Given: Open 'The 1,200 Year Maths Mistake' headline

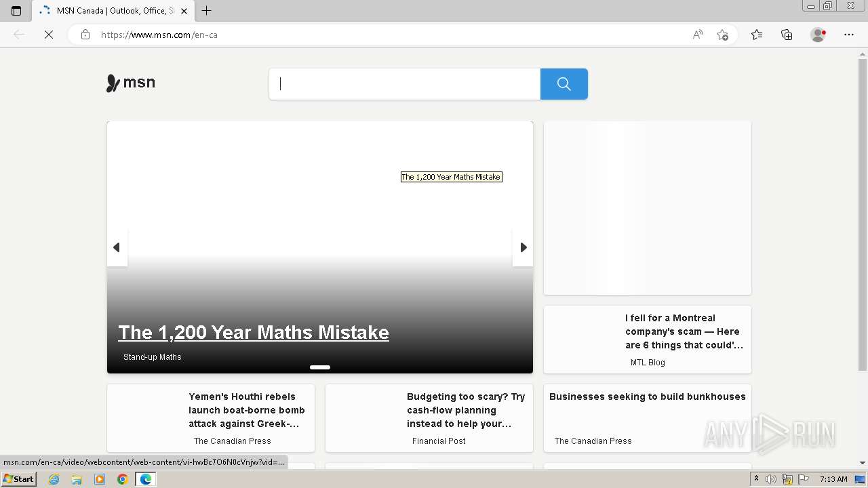Looking at the screenshot, I should (254, 332).
